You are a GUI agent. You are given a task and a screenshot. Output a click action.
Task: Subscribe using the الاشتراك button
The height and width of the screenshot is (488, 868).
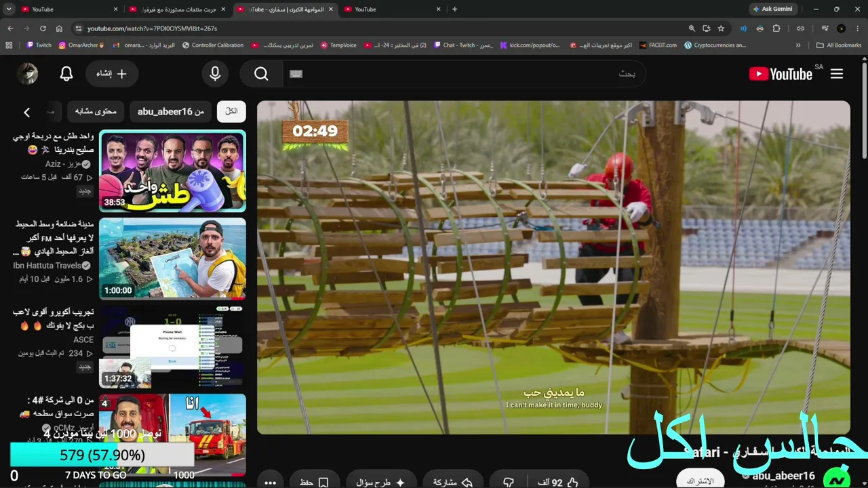click(x=701, y=480)
